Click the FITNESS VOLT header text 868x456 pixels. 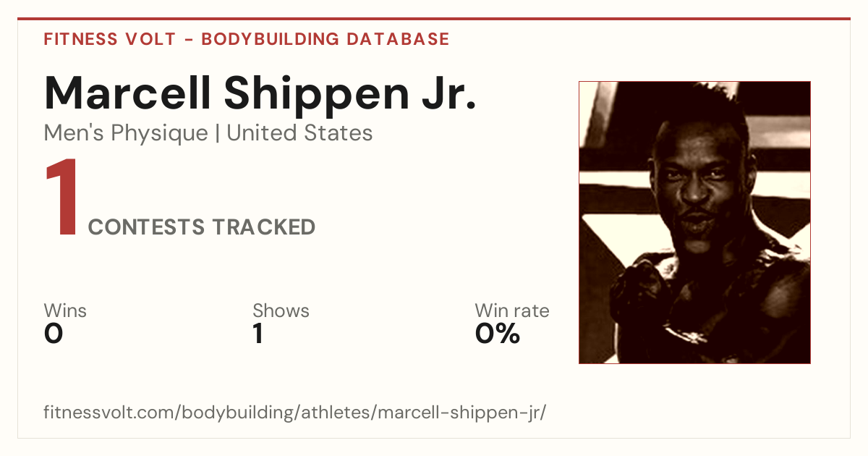pyautogui.click(x=109, y=39)
